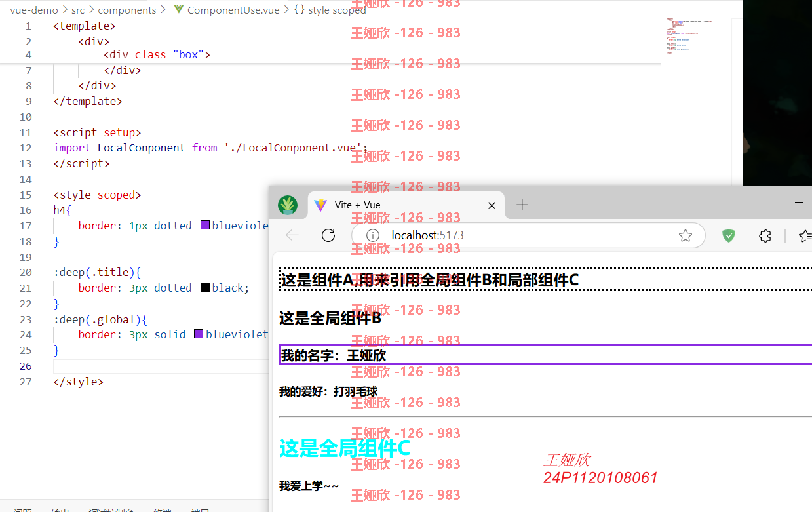Click line number 10 in the gutter
Screen dimensions: 812x512
tap(25, 117)
